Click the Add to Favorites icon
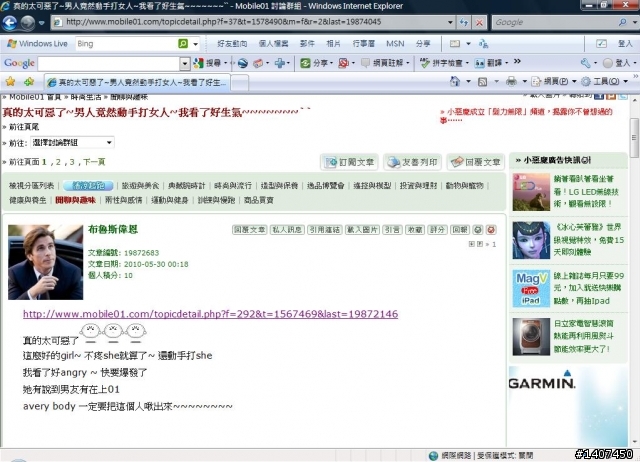Viewport: 640px width, 462px height. tap(29, 82)
